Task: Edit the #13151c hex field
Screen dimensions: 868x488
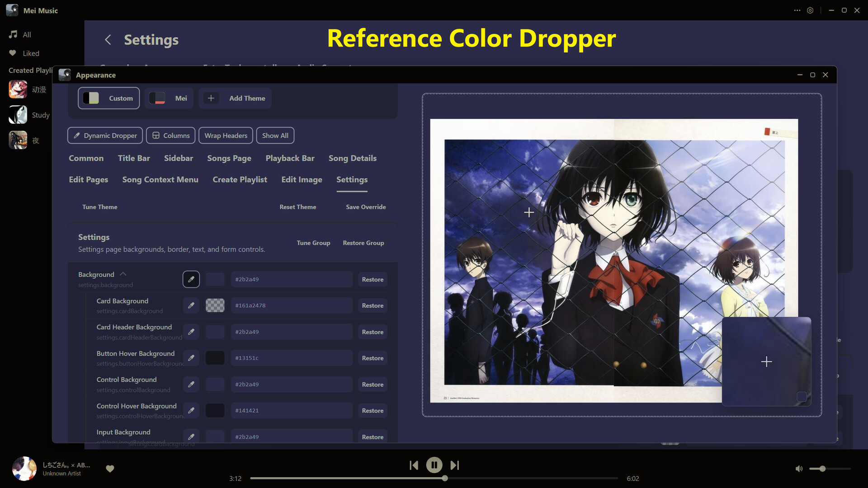Action: [x=292, y=358]
